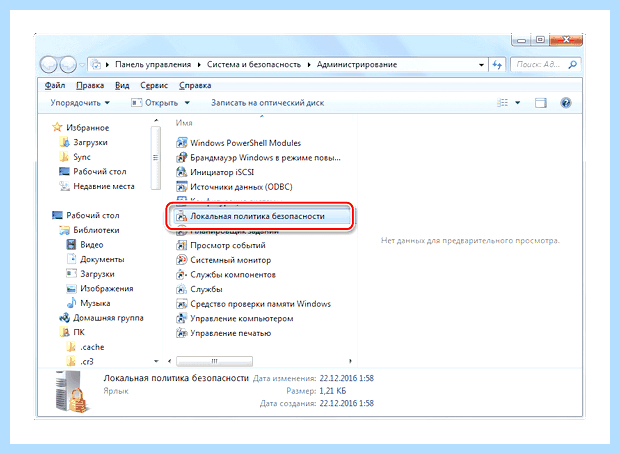This screenshot has width=620, height=454.
Task: Select the .cr3 folder in tree
Action: (80, 361)
